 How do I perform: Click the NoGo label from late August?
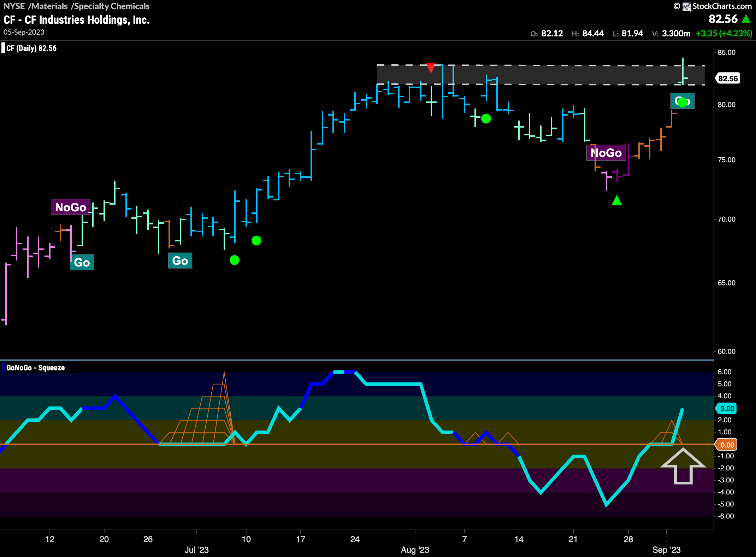click(606, 153)
